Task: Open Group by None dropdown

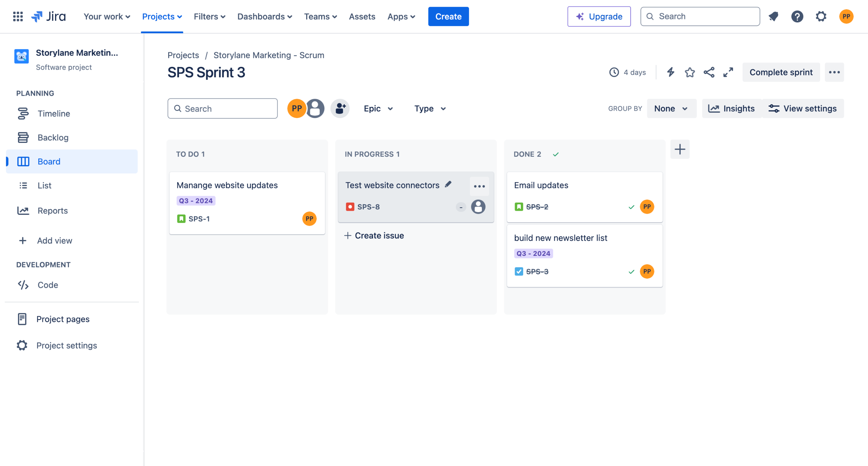Action: [x=671, y=109]
